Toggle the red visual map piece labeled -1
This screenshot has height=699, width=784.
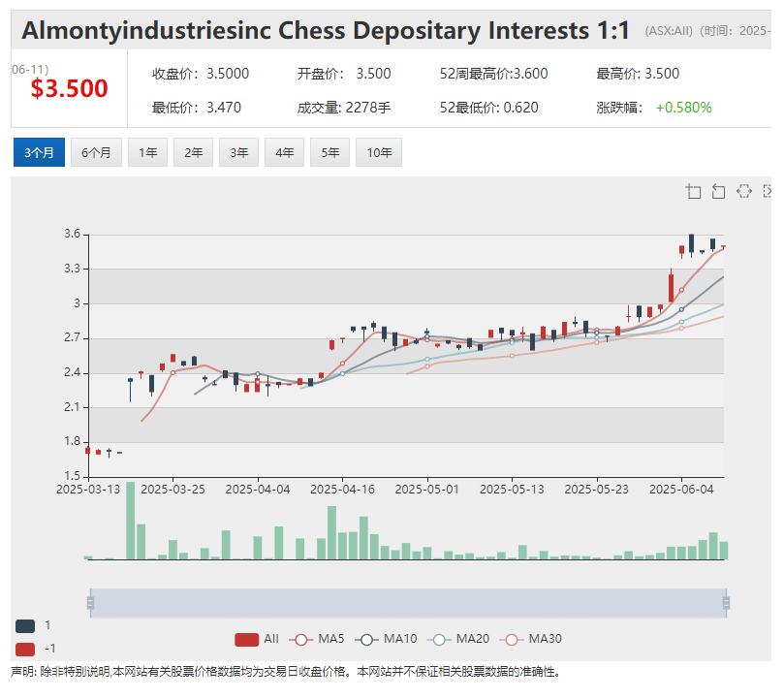pyautogui.click(x=25, y=649)
